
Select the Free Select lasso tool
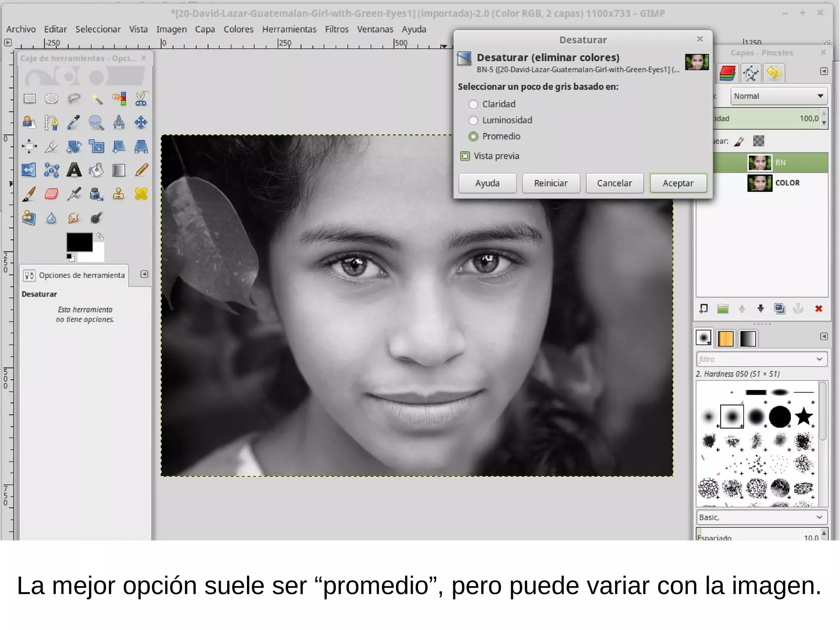pyautogui.click(x=74, y=99)
